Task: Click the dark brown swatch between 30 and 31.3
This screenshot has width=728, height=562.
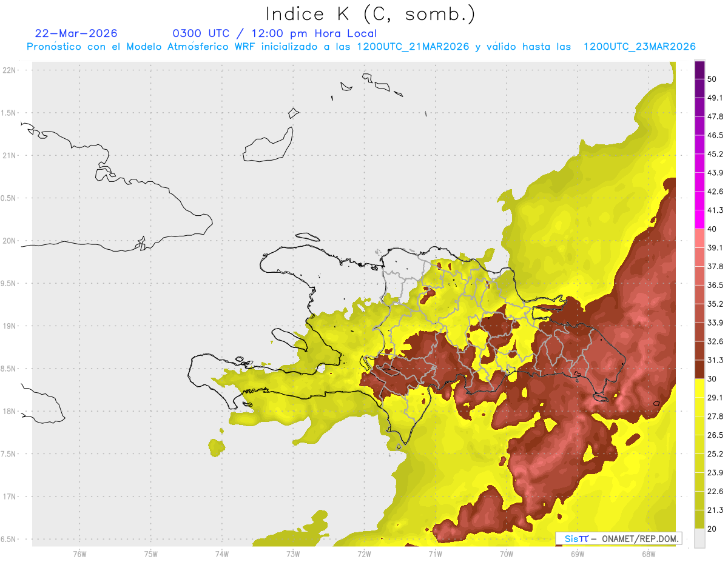Action: tap(699, 369)
